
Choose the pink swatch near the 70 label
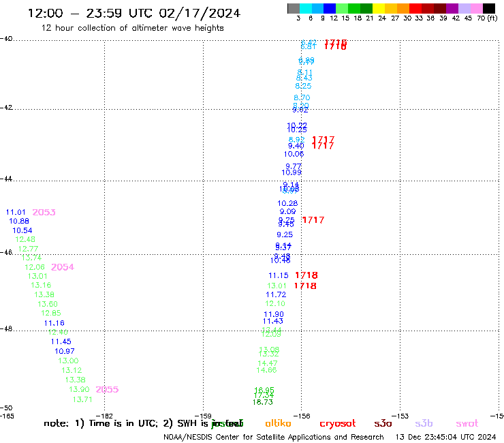(x=477, y=8)
